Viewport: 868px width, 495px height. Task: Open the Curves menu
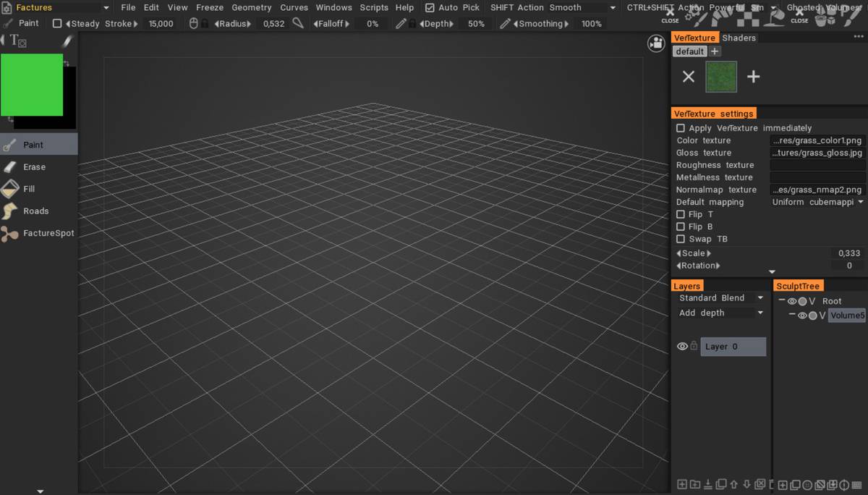click(x=294, y=7)
